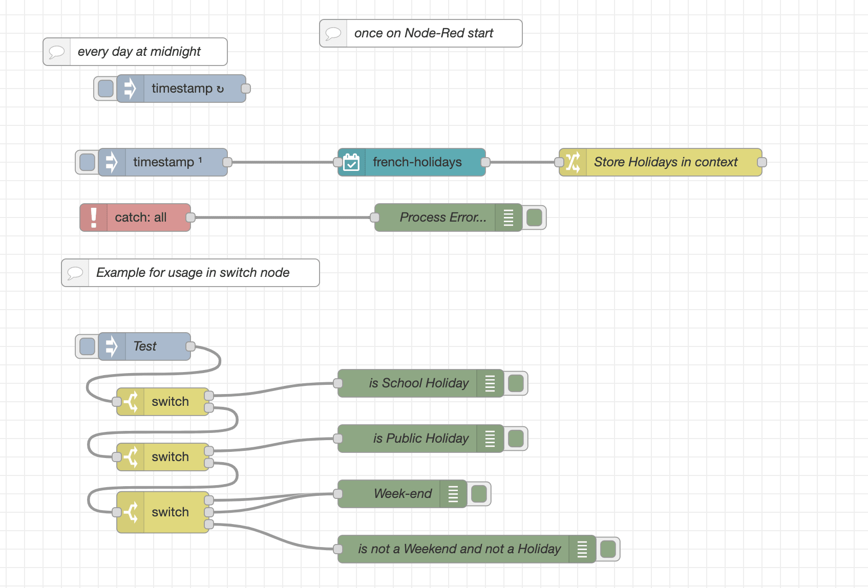Click the function icon on Process Error node
The image size is (868, 588).
tap(508, 217)
